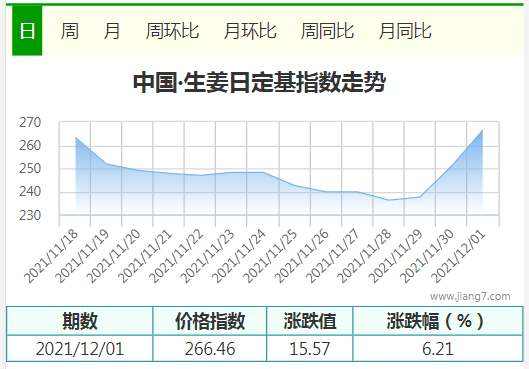
Task: Switch to the 周 weekly tab
Action: [x=70, y=31]
